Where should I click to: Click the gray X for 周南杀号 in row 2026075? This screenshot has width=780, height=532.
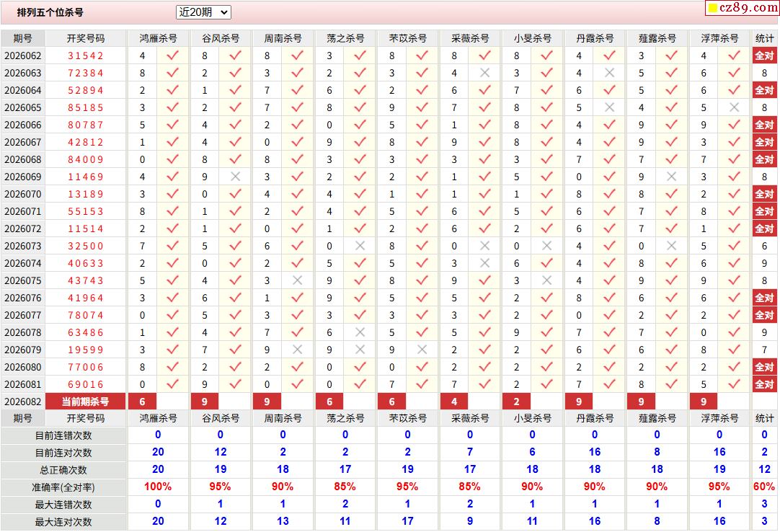tap(298, 280)
